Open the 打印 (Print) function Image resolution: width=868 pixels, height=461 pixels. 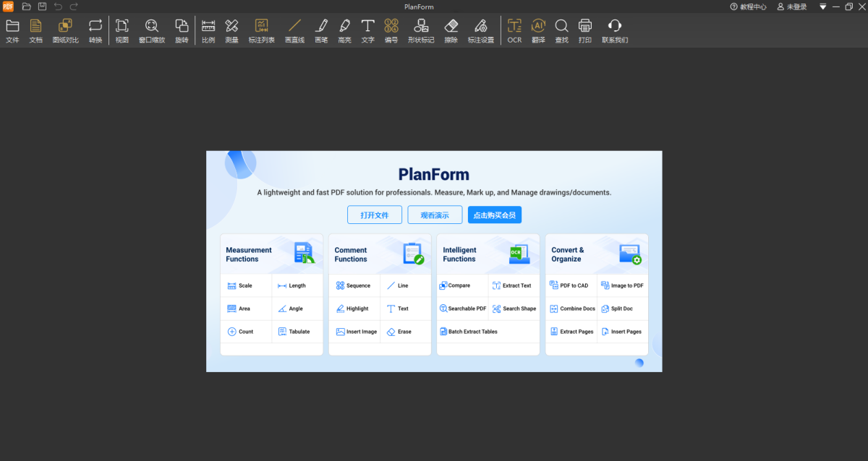(585, 30)
